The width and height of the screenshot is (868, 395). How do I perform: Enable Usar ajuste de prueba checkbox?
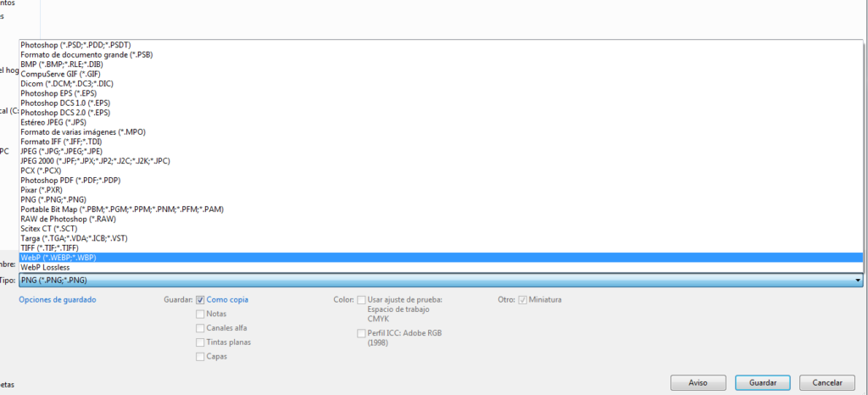click(x=361, y=300)
